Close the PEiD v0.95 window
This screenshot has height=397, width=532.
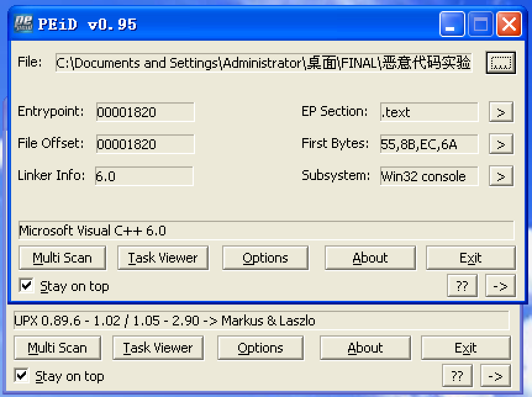point(509,23)
